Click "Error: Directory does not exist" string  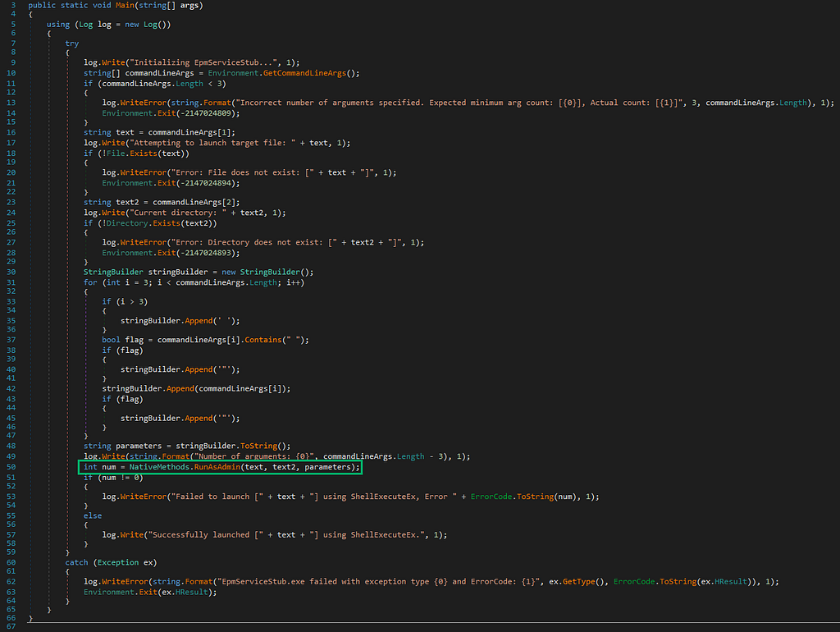coord(254,242)
